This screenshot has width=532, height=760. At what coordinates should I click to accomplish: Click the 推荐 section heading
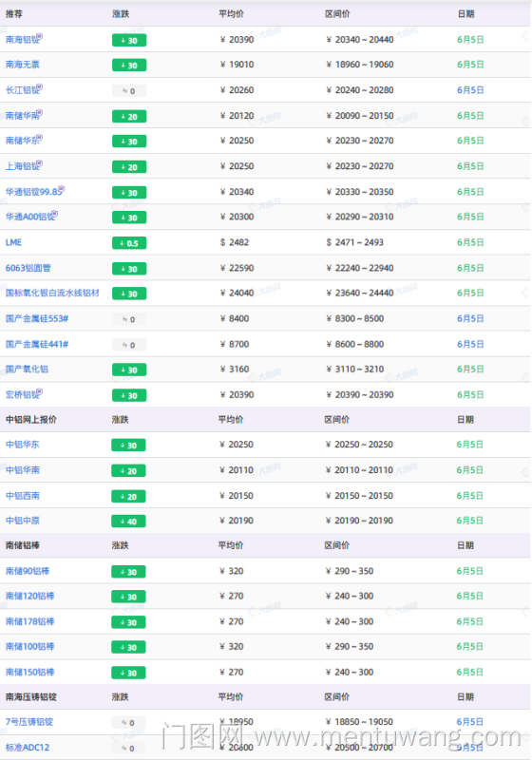click(14, 14)
